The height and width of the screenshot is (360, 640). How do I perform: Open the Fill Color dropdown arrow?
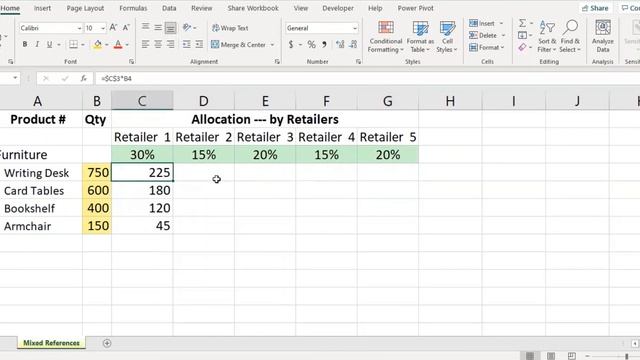click(x=107, y=44)
